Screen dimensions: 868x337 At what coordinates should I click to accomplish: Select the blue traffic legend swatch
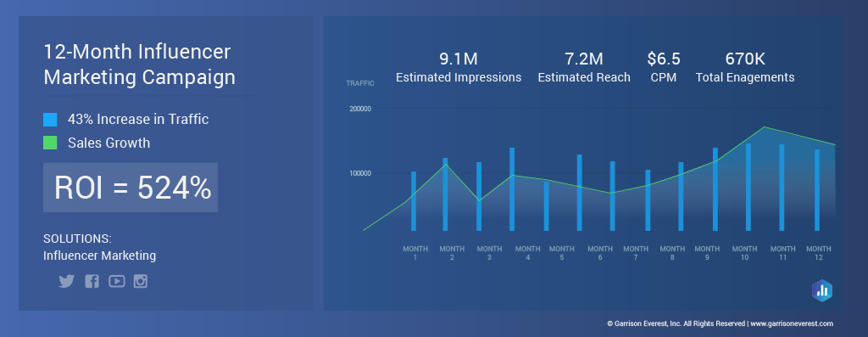(50, 119)
